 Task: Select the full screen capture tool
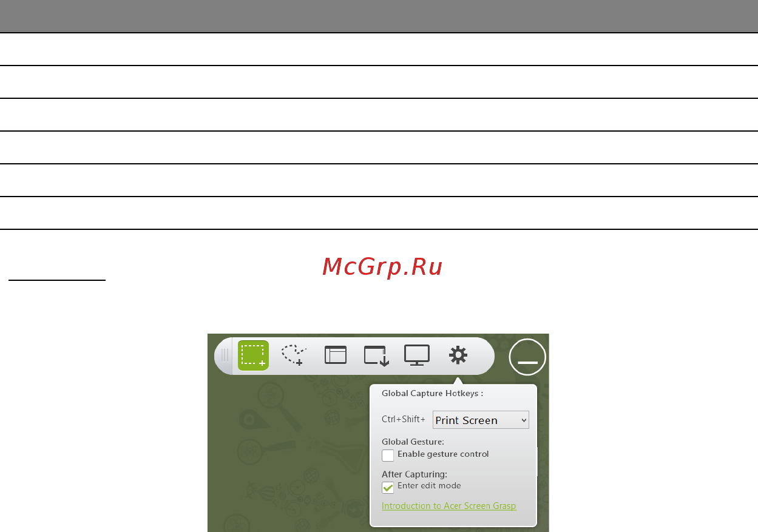[417, 355]
